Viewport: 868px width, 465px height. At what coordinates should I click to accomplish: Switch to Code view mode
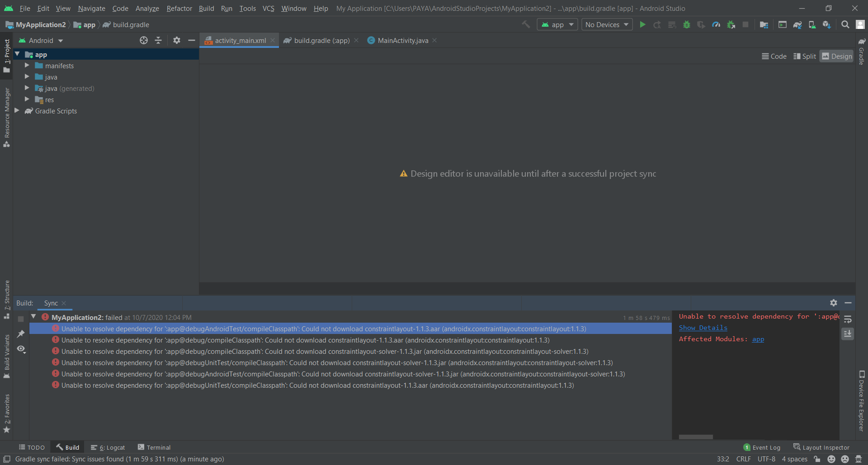[x=774, y=56]
